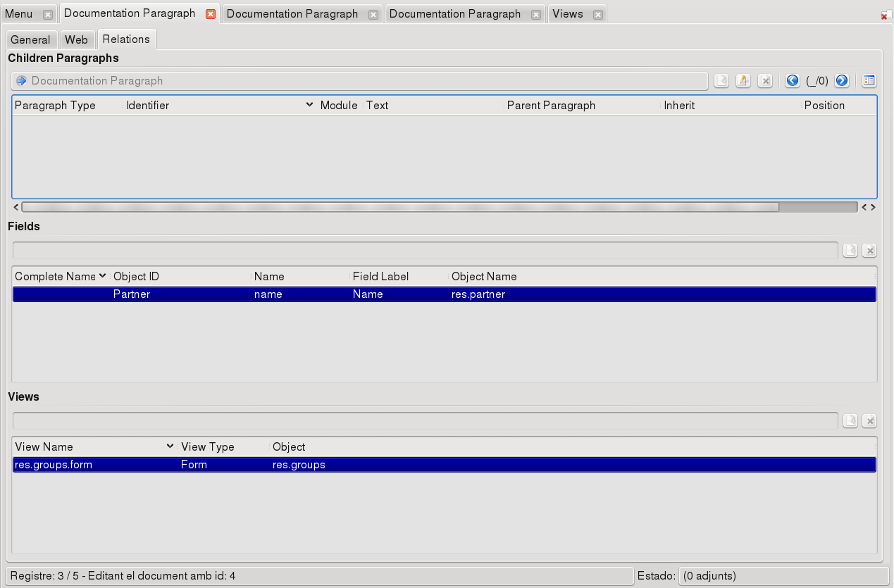Focus the Fields search input box
The height and width of the screenshot is (588, 894).
(426, 251)
